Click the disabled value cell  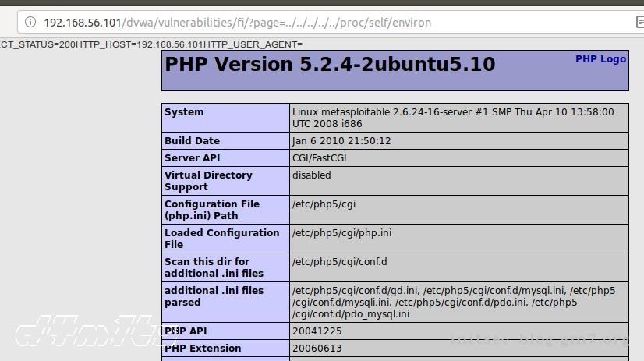tap(312, 175)
